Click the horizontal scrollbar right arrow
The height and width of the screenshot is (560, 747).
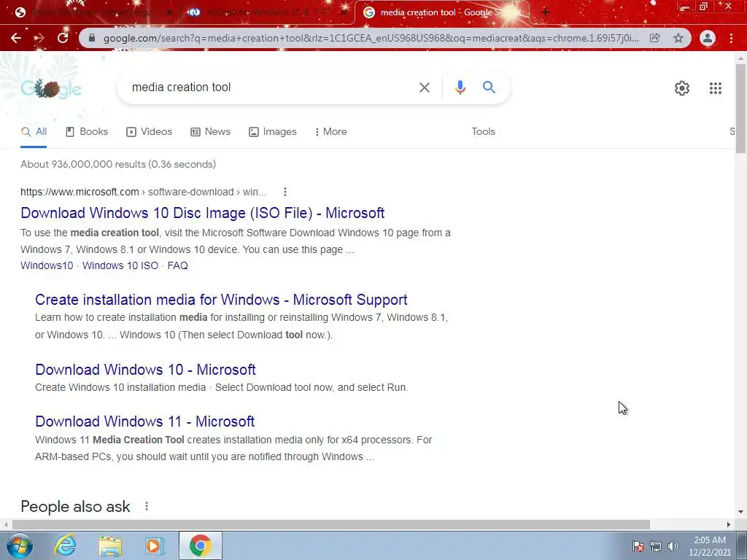[729, 524]
